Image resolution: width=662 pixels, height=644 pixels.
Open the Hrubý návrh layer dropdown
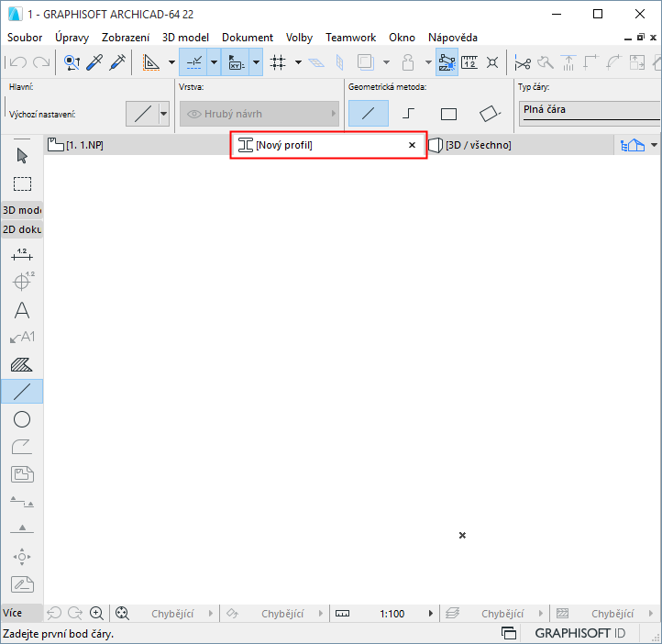coord(259,114)
